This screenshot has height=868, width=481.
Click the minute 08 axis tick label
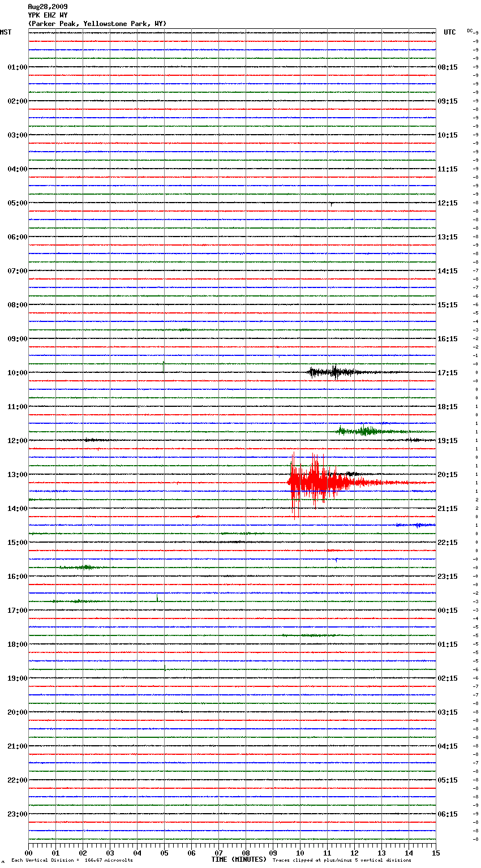[x=246, y=853]
